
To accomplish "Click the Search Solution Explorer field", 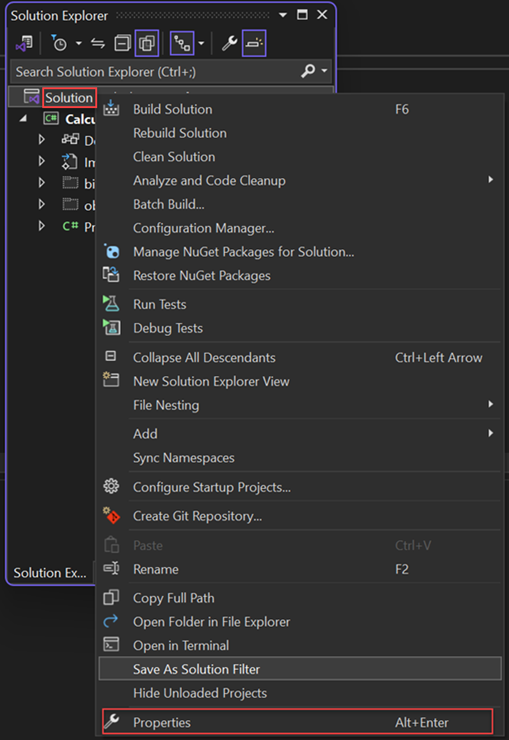I will [x=156, y=72].
